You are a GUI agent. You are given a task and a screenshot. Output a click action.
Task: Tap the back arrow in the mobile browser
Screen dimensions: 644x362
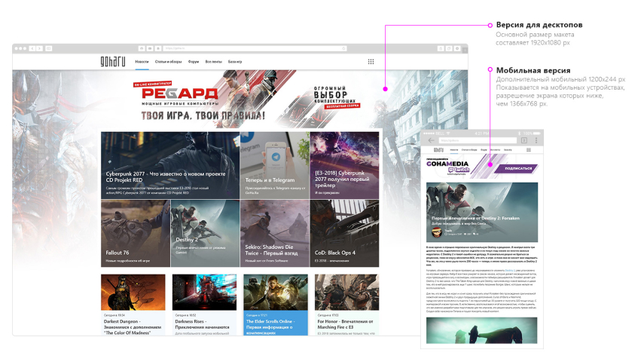[x=431, y=140]
